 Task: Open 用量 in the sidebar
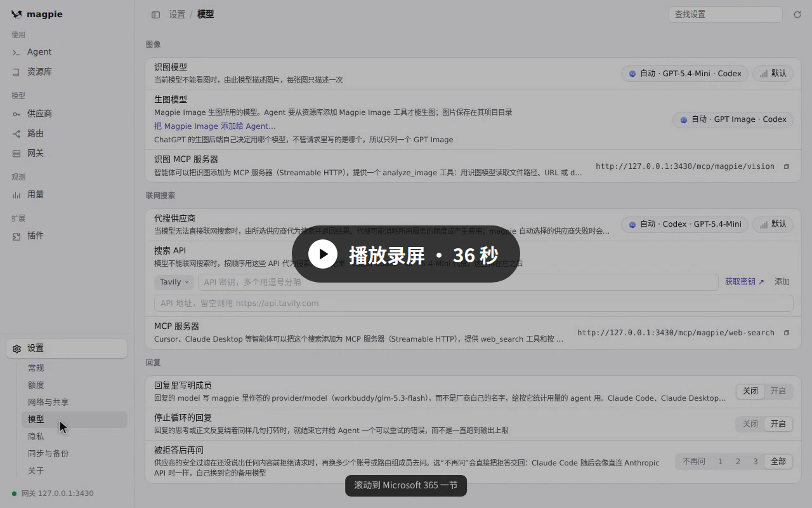tap(67, 194)
